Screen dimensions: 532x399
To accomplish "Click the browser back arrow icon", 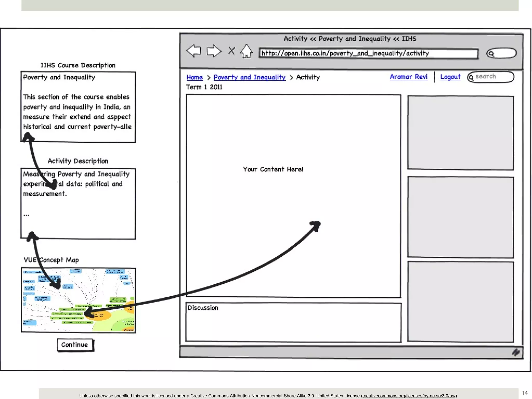I will tap(194, 51).
